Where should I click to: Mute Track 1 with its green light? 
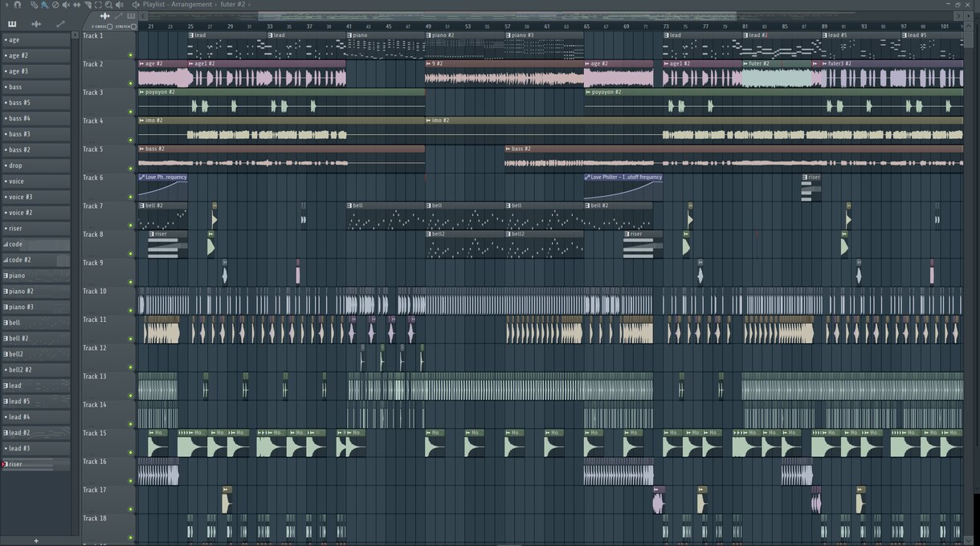130,55
